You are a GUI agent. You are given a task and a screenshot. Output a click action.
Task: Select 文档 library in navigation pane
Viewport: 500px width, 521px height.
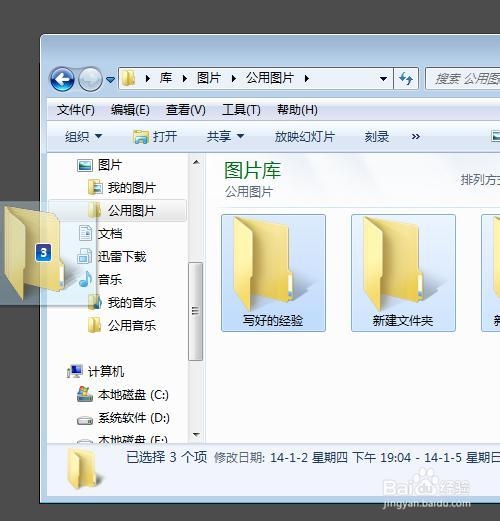(110, 234)
